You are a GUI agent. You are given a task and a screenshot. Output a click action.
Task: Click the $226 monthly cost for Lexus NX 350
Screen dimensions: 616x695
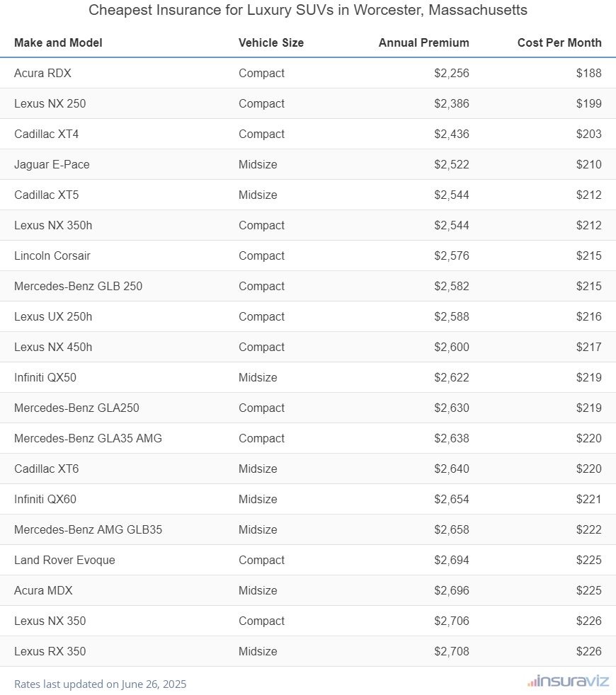[589, 621]
